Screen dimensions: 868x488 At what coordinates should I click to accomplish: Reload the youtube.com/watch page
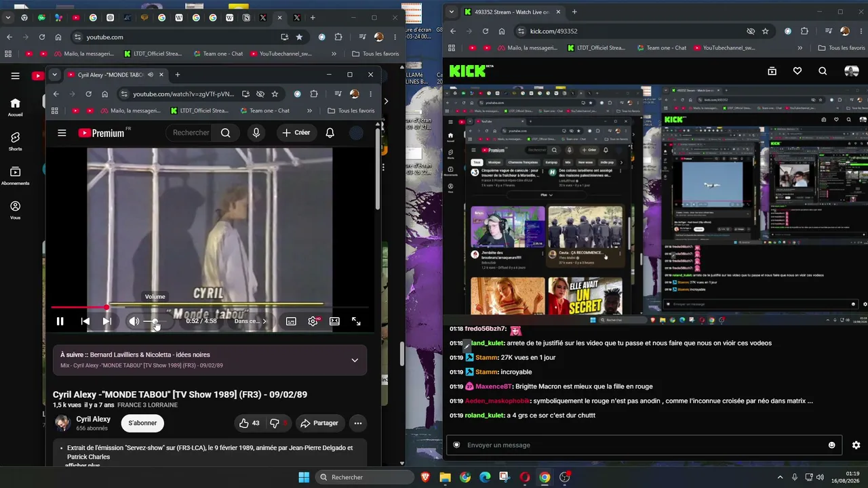88,94
